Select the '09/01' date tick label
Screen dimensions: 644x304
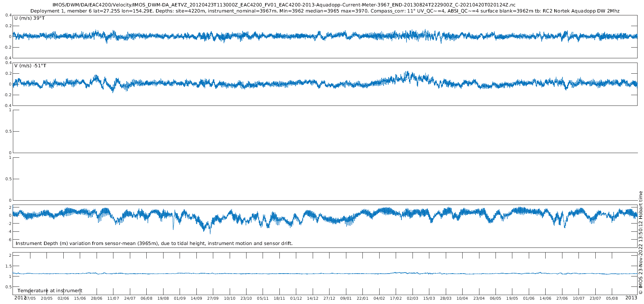pos(346,298)
